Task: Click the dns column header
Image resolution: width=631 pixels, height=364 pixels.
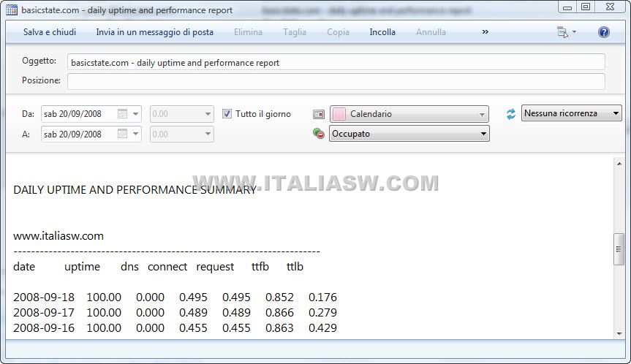Action: 129,267
